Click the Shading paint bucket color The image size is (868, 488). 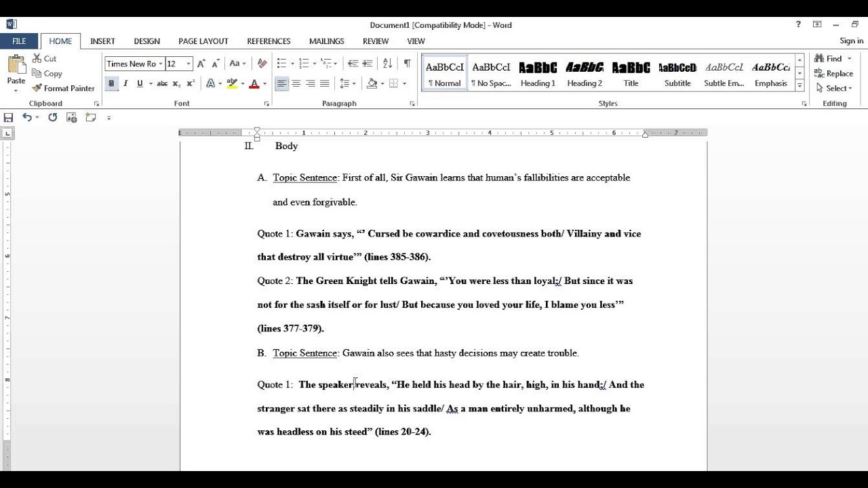(x=372, y=83)
